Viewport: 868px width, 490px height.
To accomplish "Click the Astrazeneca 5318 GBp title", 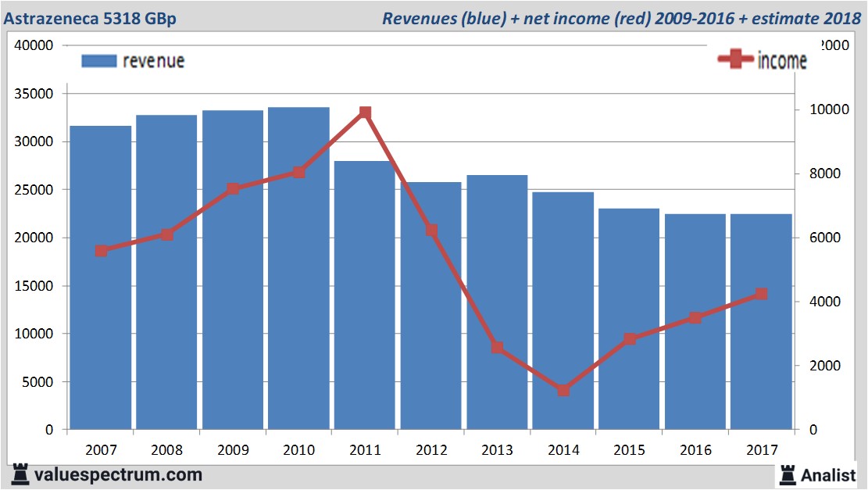I will [x=91, y=19].
